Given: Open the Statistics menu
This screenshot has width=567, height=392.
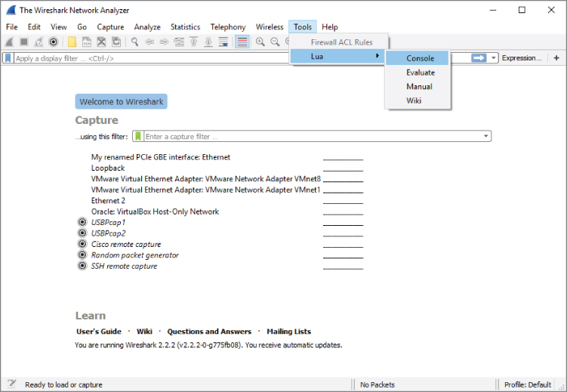Looking at the screenshot, I should coord(185,26).
